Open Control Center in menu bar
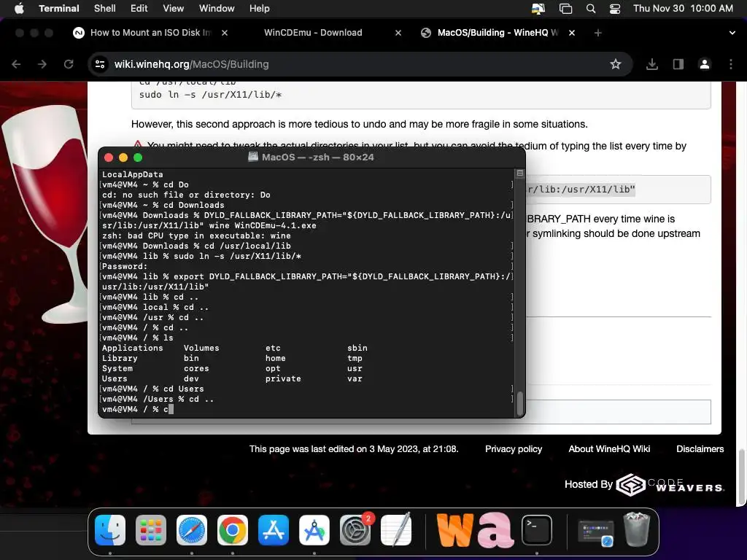Screen dimensions: 747x560 (x=615, y=8)
